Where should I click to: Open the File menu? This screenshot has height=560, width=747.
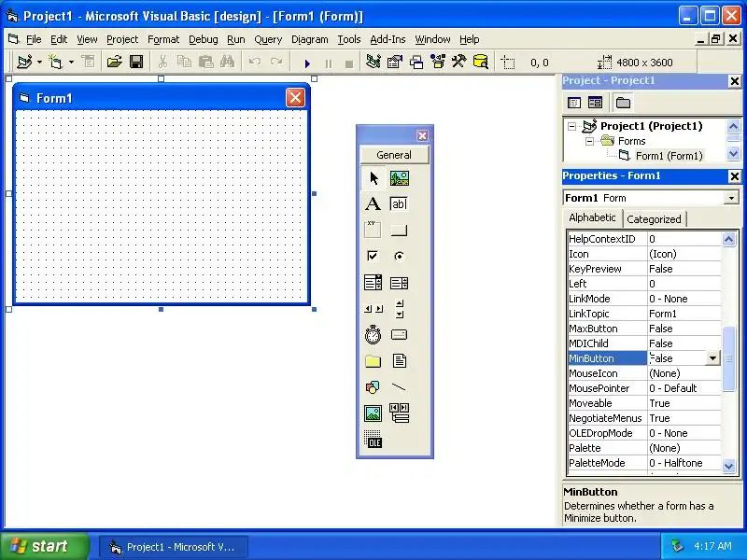(x=34, y=39)
